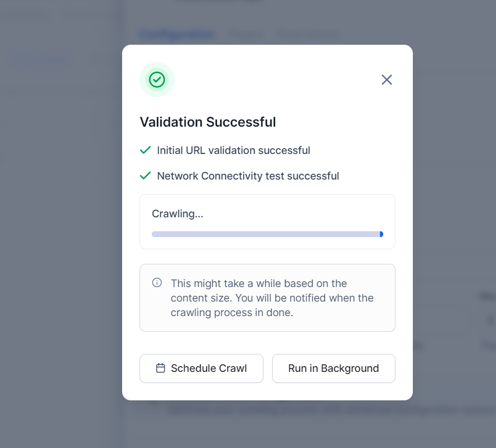Viewport: 496px width, 448px height.
Task: Click checkmark beside Network Connectivity test
Action: point(145,176)
